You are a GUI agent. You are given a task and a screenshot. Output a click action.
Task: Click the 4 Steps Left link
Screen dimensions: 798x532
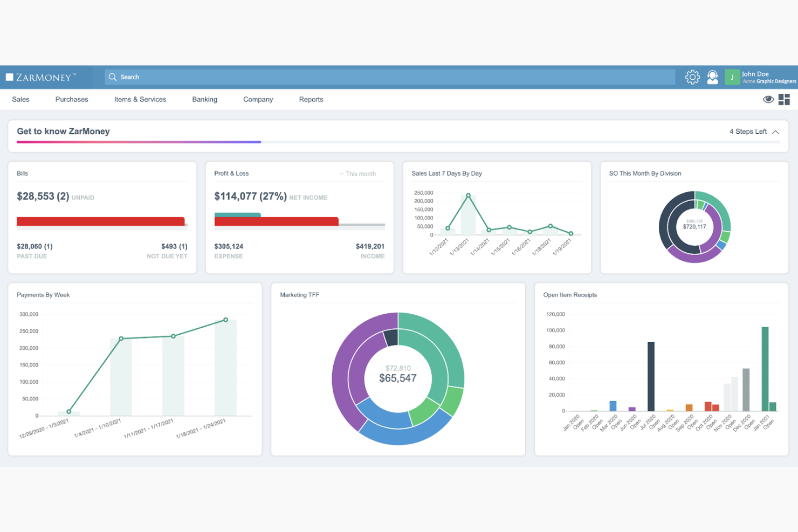coord(748,131)
